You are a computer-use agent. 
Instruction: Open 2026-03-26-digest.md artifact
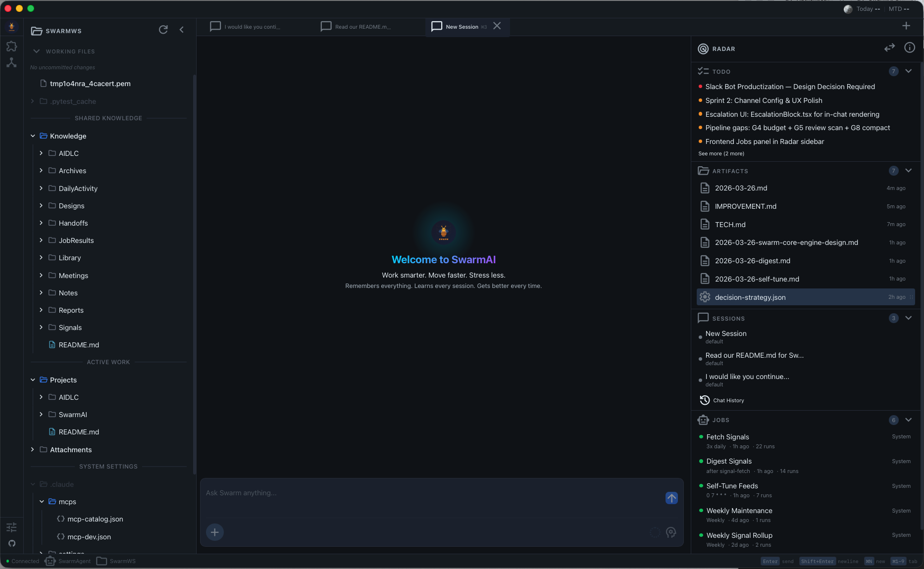click(x=806, y=261)
